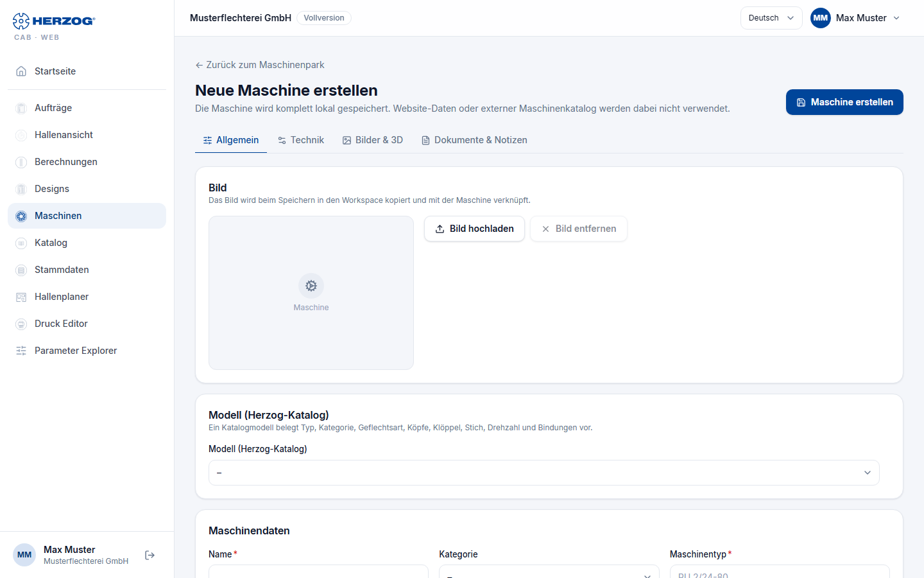Expand the Max Muster user menu chevron

pyautogui.click(x=896, y=18)
